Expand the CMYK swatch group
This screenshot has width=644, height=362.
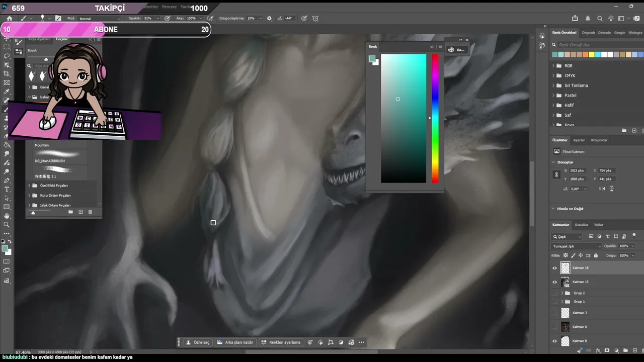point(553,76)
